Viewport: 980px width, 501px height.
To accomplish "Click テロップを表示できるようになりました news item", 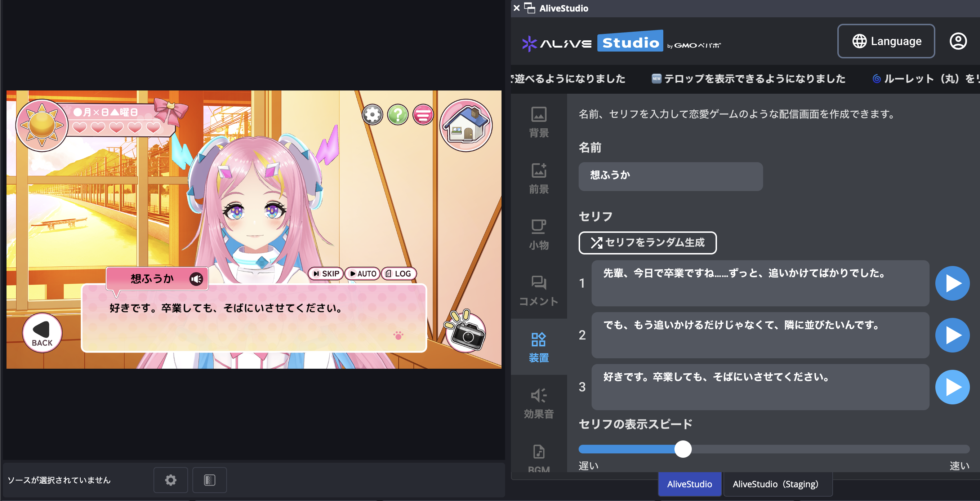I will tap(749, 79).
